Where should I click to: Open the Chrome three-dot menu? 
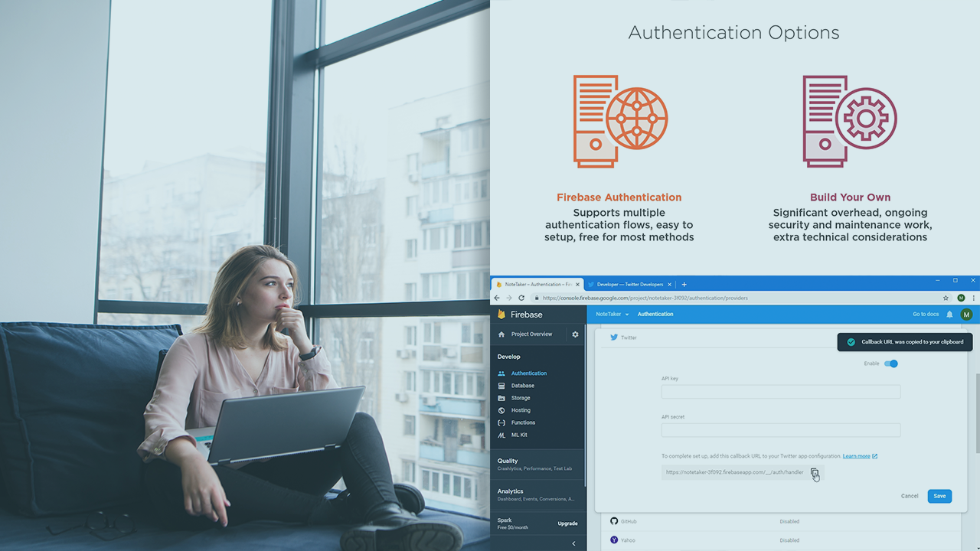[973, 298]
